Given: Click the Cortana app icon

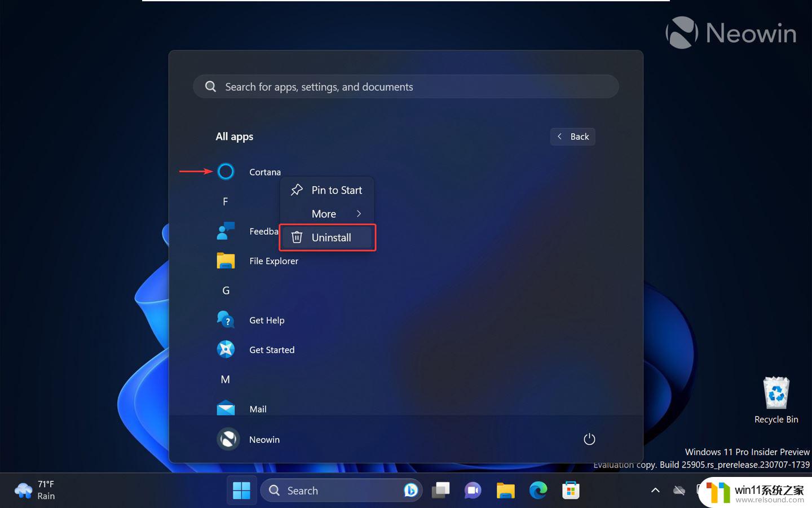Looking at the screenshot, I should [x=226, y=172].
